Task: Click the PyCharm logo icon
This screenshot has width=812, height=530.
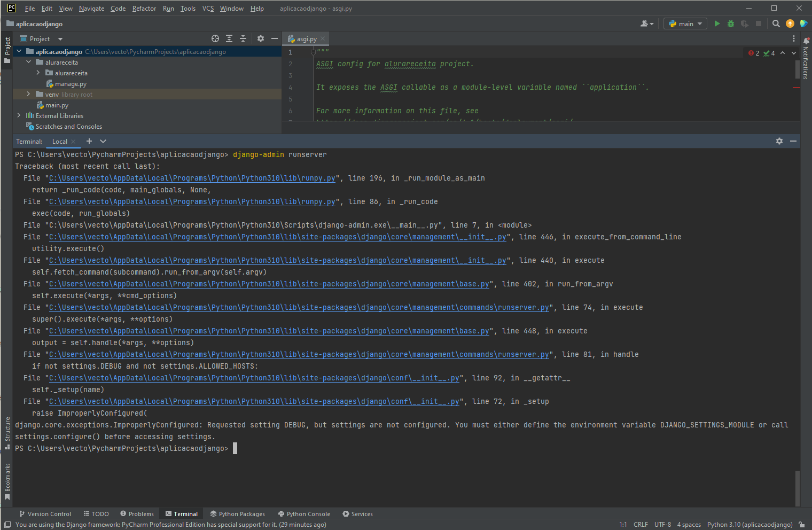Action: click(x=12, y=8)
